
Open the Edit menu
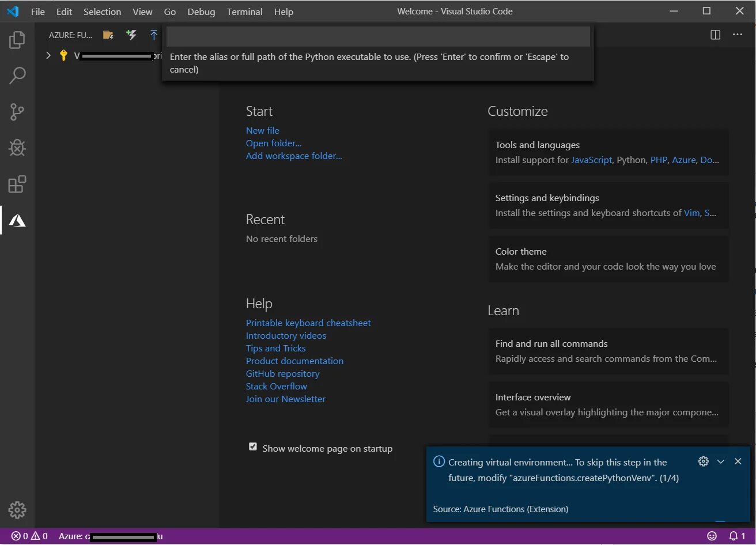coord(64,12)
